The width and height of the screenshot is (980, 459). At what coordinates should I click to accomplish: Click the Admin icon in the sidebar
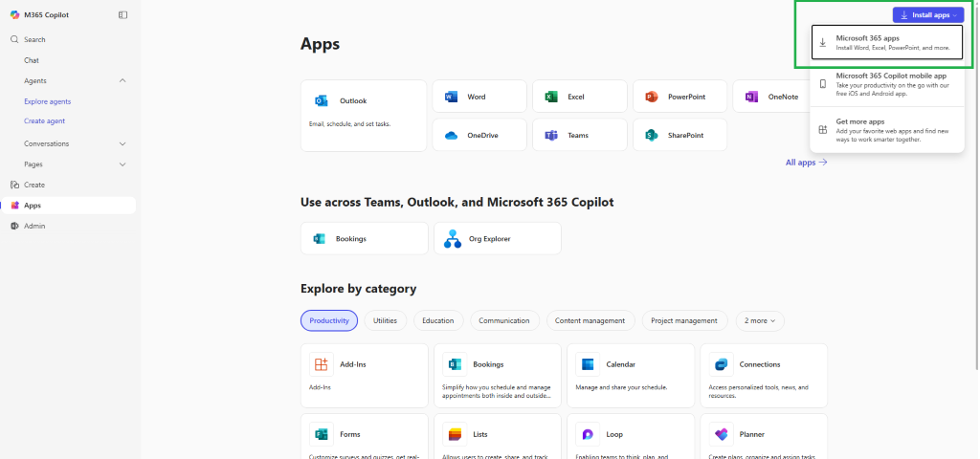tap(14, 226)
